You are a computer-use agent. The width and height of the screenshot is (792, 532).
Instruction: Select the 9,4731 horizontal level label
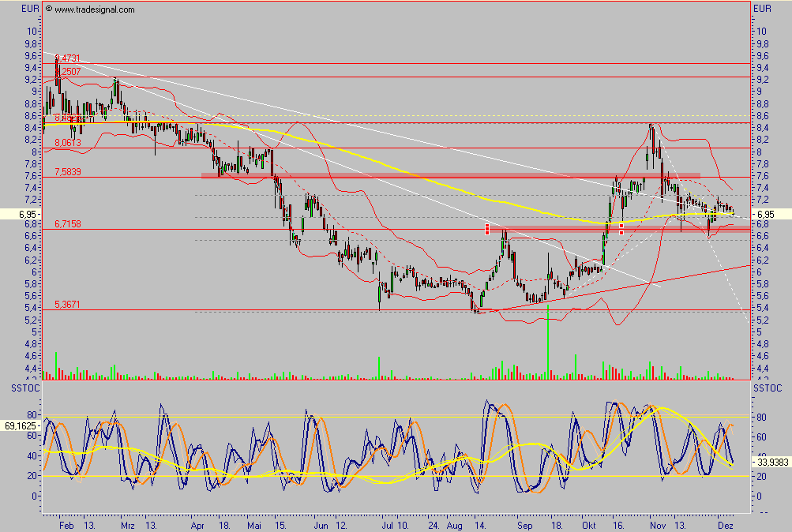[68, 58]
